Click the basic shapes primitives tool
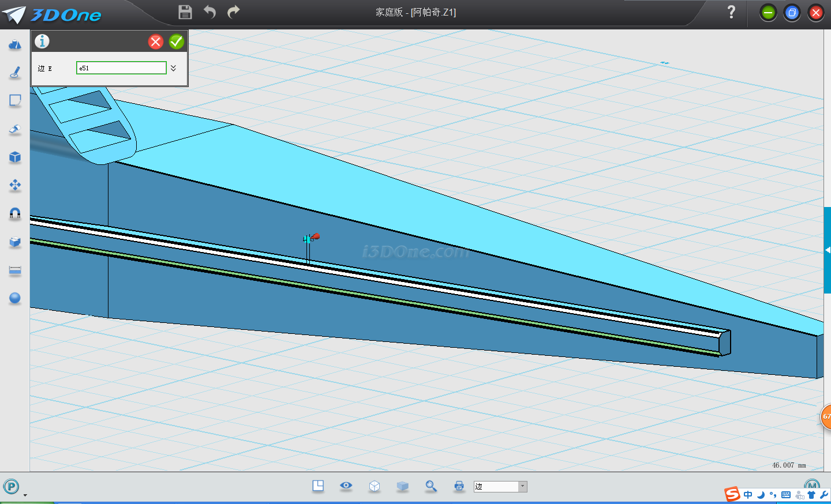 coord(15,44)
